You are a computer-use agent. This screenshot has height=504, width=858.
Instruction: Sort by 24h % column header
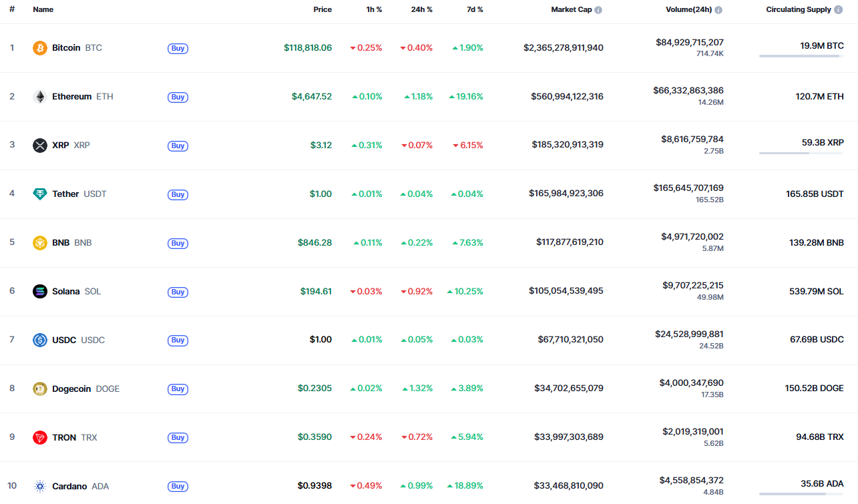point(421,10)
